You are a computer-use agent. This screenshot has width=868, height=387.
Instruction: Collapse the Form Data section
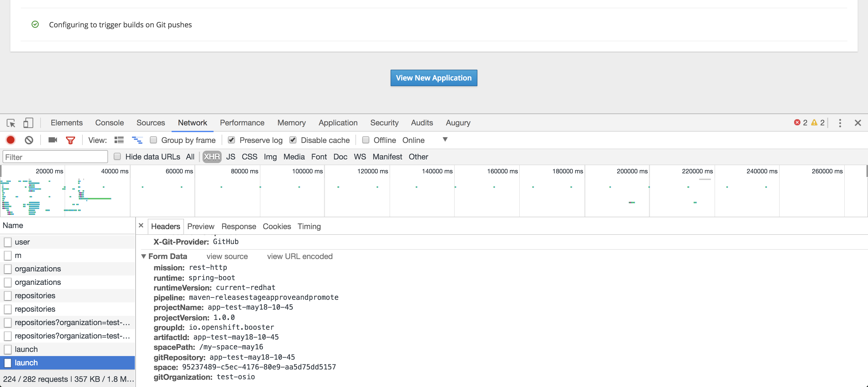144,256
